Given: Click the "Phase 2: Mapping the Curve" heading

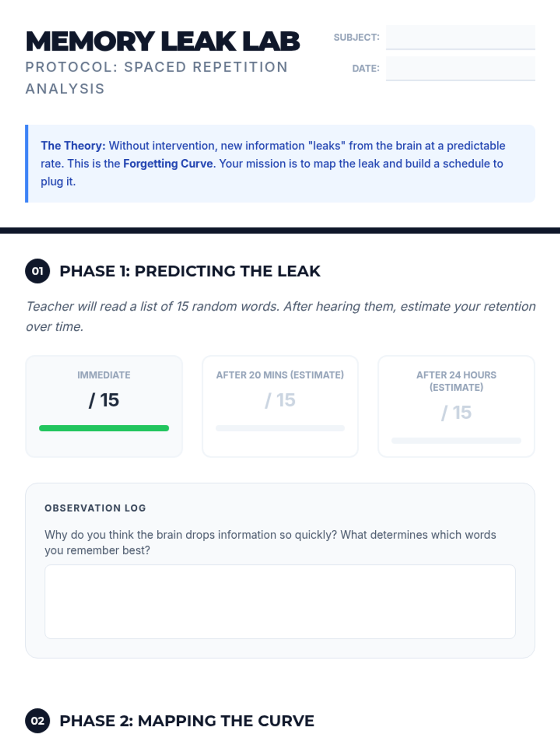Looking at the screenshot, I should click(187, 721).
